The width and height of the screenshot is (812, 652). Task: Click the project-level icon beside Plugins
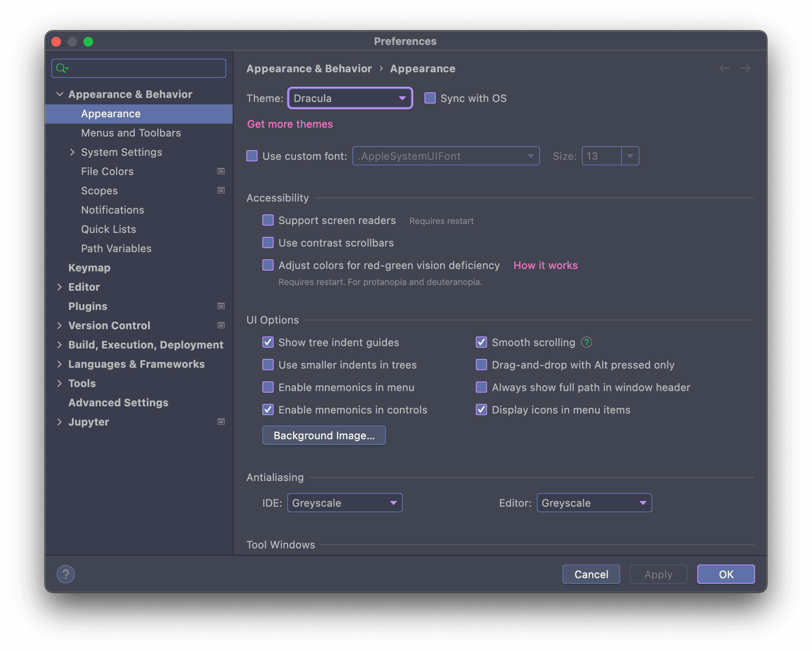(221, 306)
